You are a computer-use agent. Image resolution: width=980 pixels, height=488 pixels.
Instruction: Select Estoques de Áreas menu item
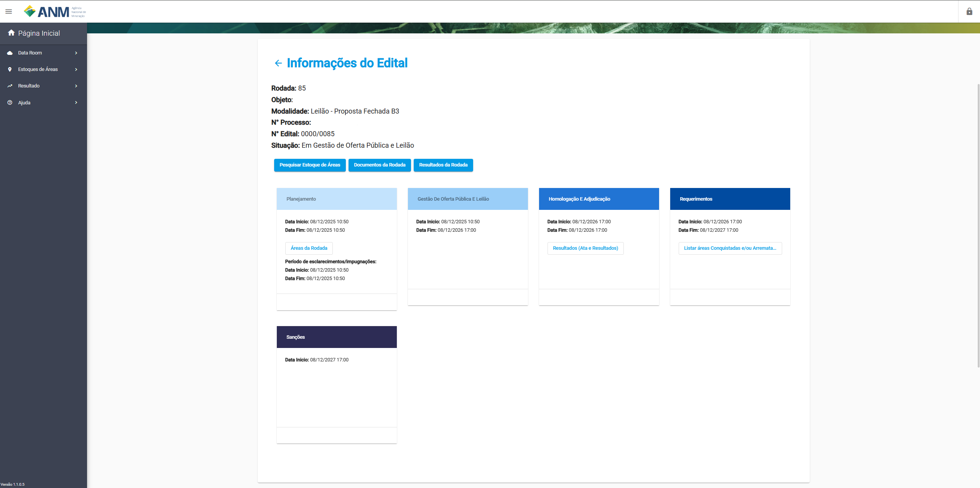(x=43, y=69)
